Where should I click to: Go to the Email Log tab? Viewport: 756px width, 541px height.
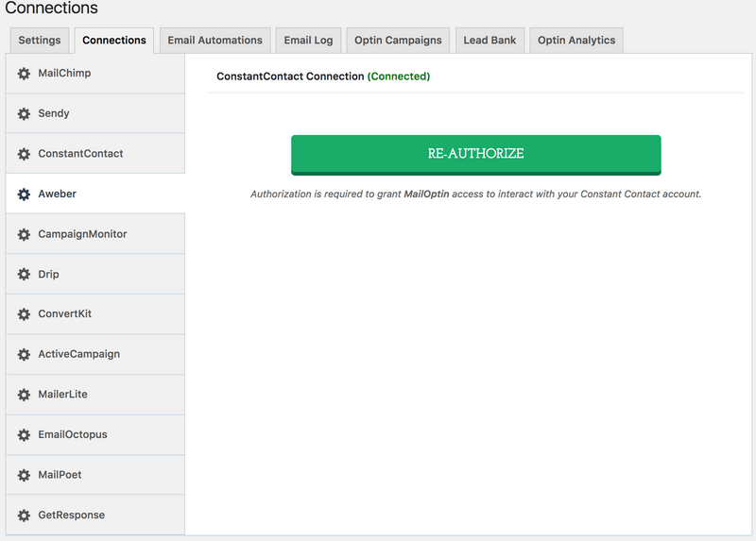(x=309, y=41)
